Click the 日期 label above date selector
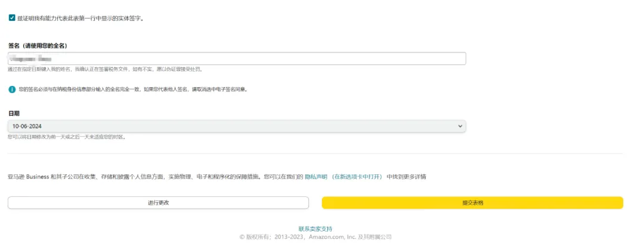Viewport: 644px width, 246px height. click(x=14, y=113)
